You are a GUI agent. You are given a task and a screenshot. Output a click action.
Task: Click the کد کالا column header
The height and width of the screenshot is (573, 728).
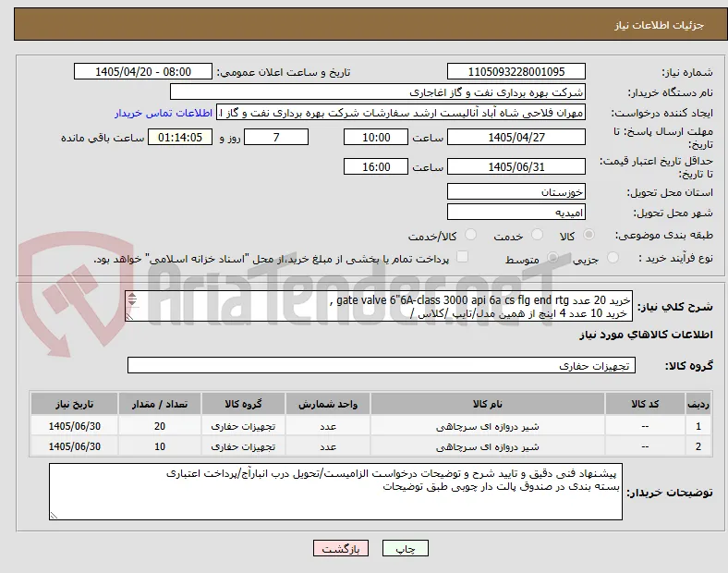[x=645, y=404]
